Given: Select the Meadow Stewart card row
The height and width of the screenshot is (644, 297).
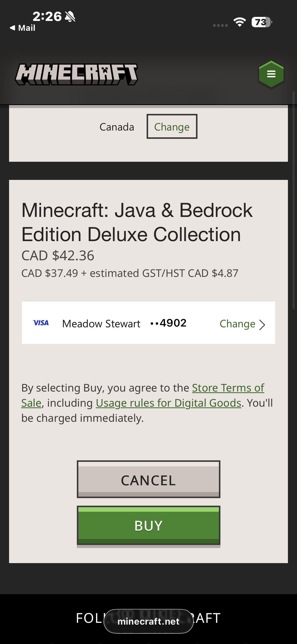Looking at the screenshot, I should coord(101,324).
